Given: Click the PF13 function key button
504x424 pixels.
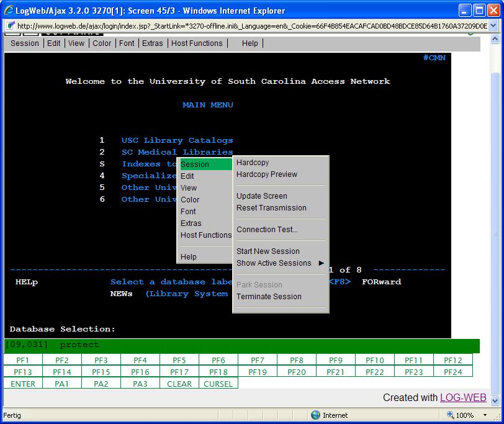Looking at the screenshot, I should [23, 372].
